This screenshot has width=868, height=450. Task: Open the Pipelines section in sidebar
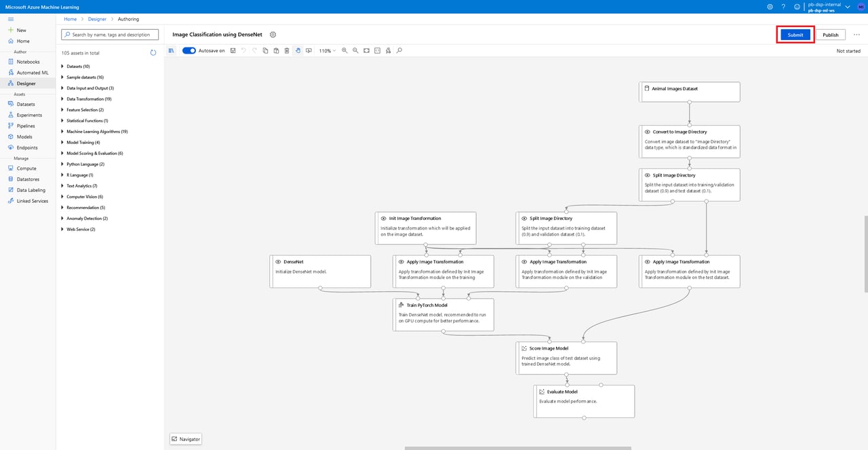point(25,126)
